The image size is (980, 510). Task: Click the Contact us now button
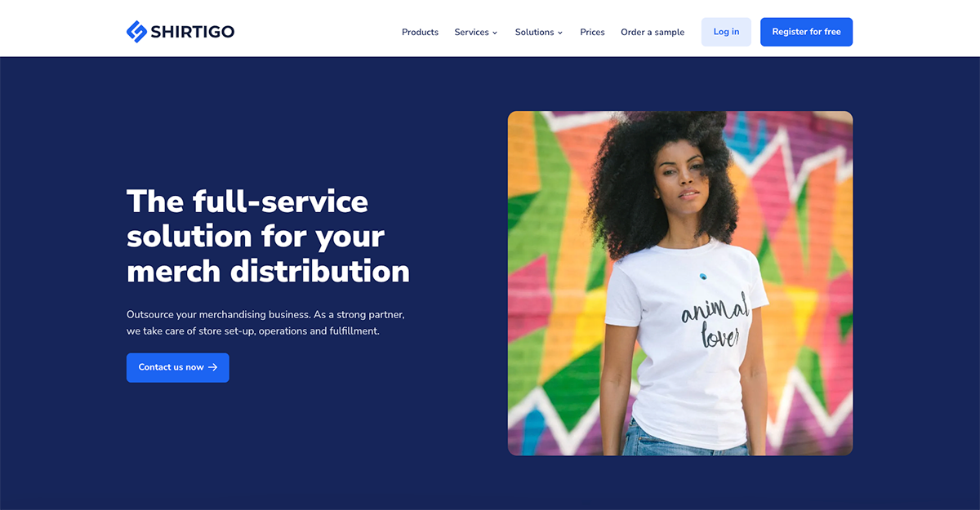tap(178, 367)
